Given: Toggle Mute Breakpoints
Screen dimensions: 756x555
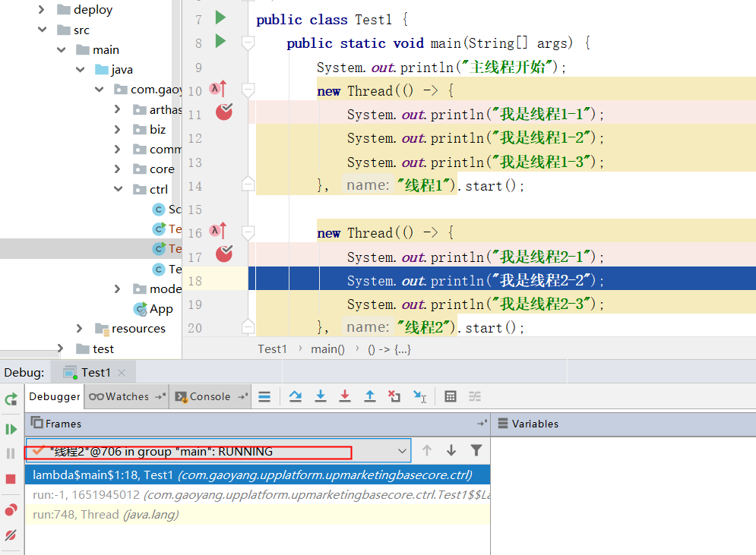Looking at the screenshot, I should (x=11, y=535).
